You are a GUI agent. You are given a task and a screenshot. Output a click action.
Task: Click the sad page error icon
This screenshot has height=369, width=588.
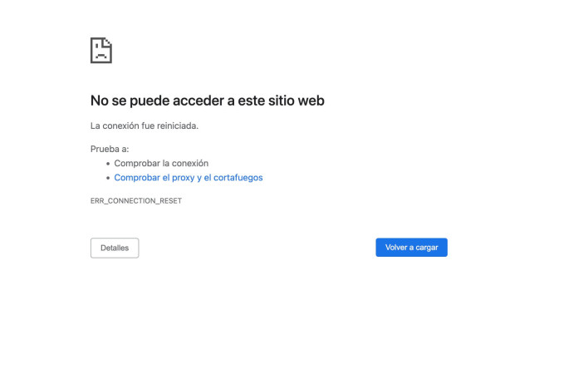pos(100,51)
